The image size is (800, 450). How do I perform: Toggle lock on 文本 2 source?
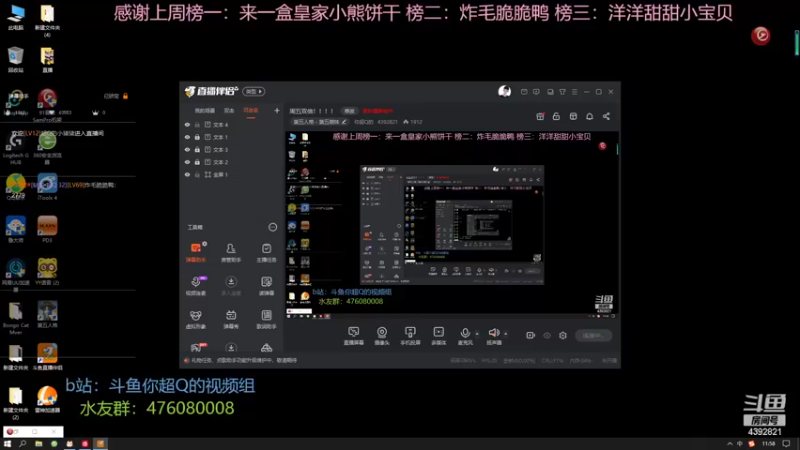tap(197, 162)
